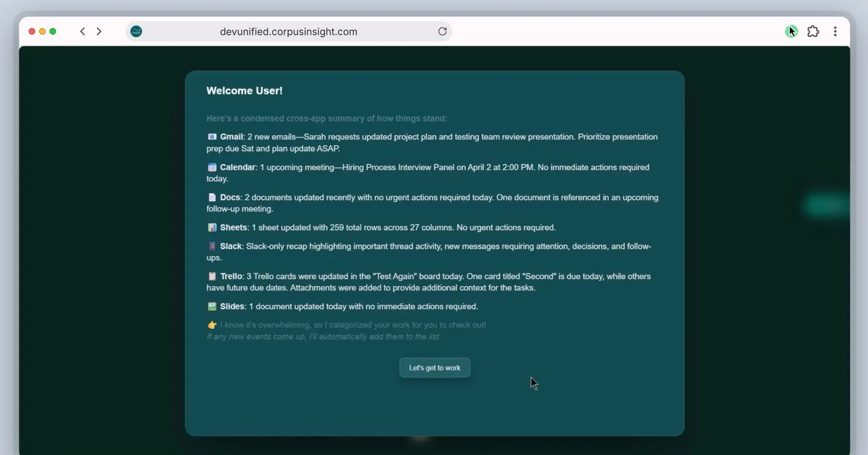The image size is (868, 455).
Task: Click the green maximize window button
Action: [53, 31]
